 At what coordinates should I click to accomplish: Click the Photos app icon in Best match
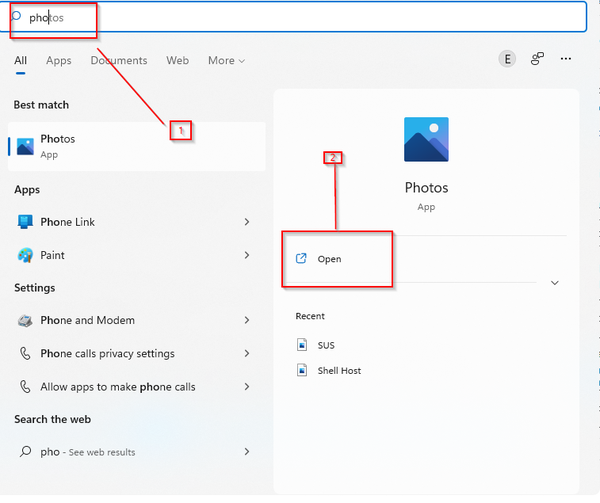coord(26,146)
